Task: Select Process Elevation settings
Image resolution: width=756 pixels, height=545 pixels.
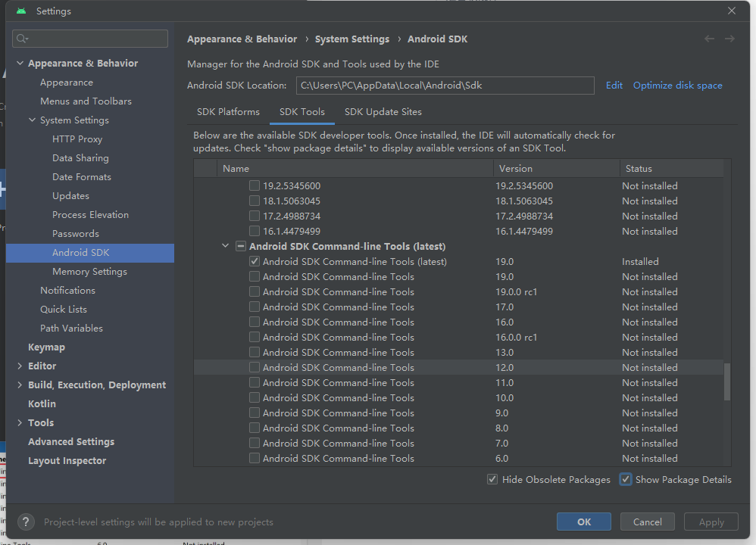Action: click(90, 214)
